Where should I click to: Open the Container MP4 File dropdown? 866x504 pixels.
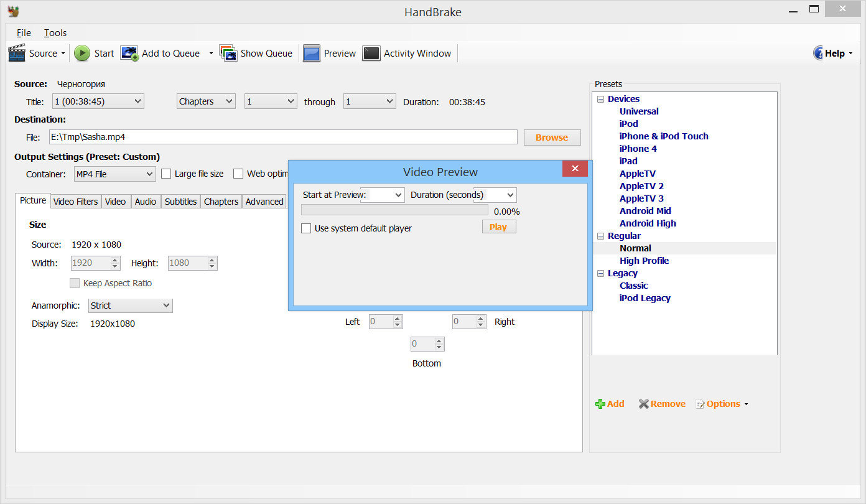[x=114, y=174]
